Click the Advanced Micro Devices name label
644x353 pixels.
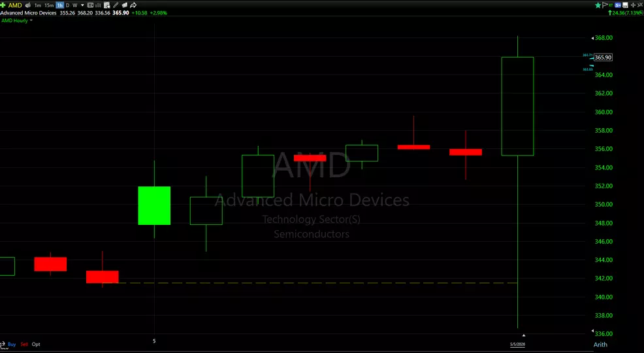[28, 12]
